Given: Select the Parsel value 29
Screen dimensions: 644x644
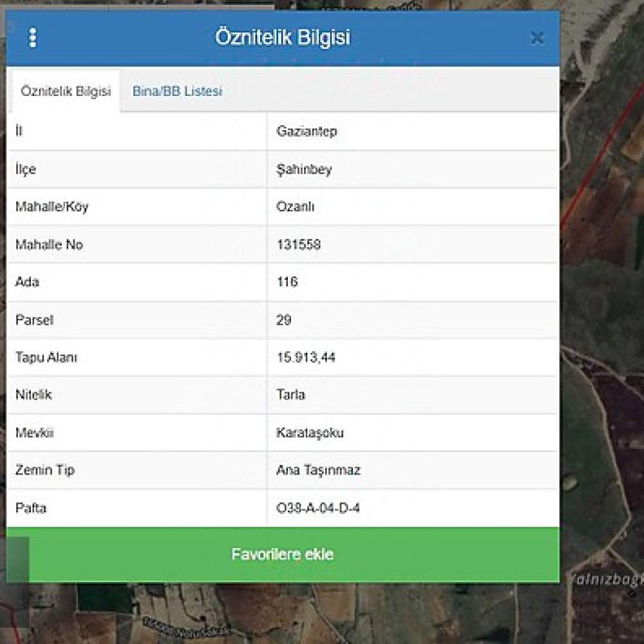Looking at the screenshot, I should [x=284, y=319].
